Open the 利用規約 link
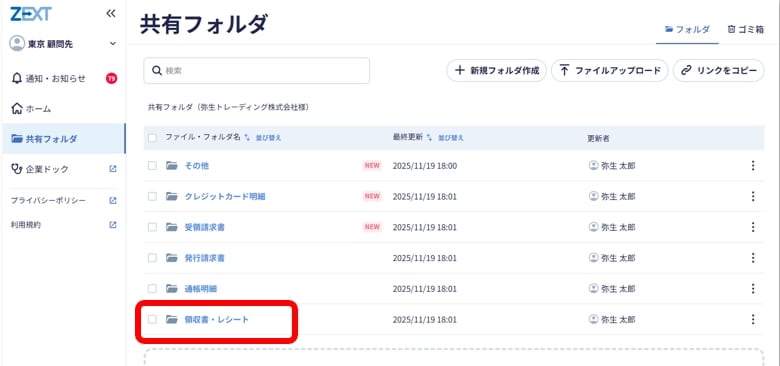This screenshot has width=780, height=366. click(26, 225)
